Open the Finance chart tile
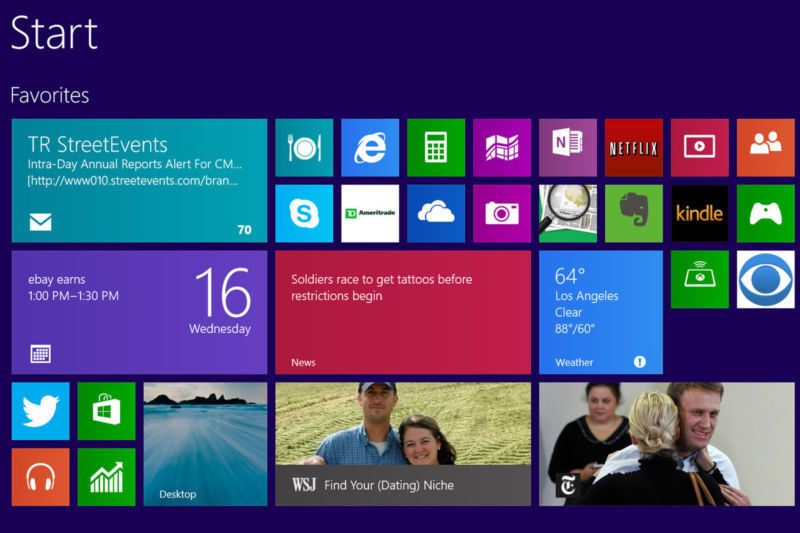Image resolution: width=800 pixels, height=533 pixels. 106,477
